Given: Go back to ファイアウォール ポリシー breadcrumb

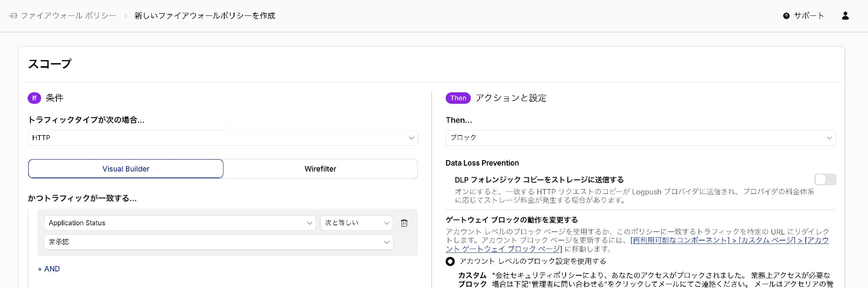Looking at the screenshot, I should click(x=68, y=16).
